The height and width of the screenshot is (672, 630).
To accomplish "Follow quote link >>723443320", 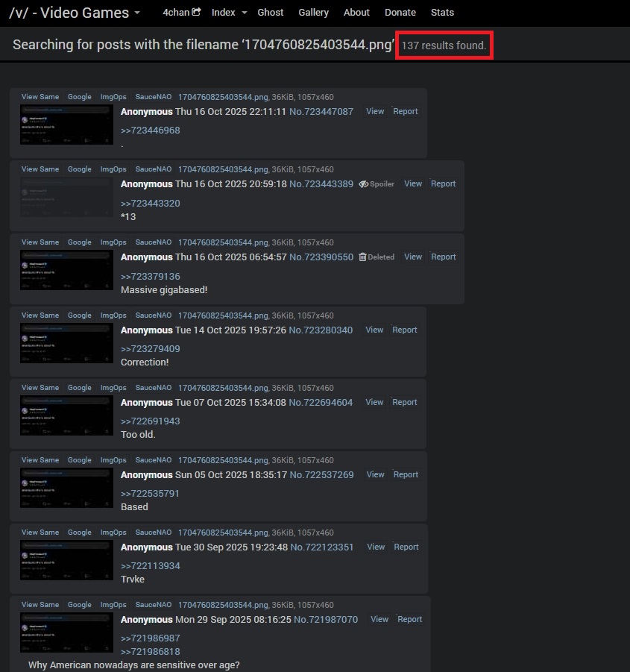I will pos(151,204).
